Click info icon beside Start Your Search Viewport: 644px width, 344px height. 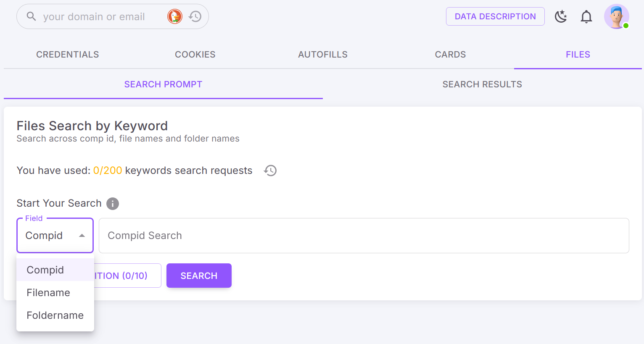(x=113, y=204)
